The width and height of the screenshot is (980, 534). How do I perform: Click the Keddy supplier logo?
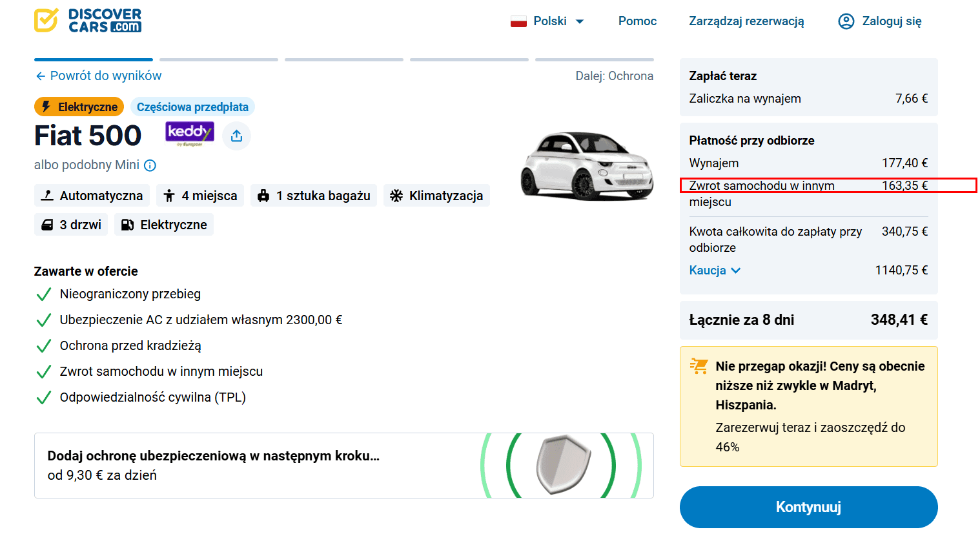coord(190,134)
